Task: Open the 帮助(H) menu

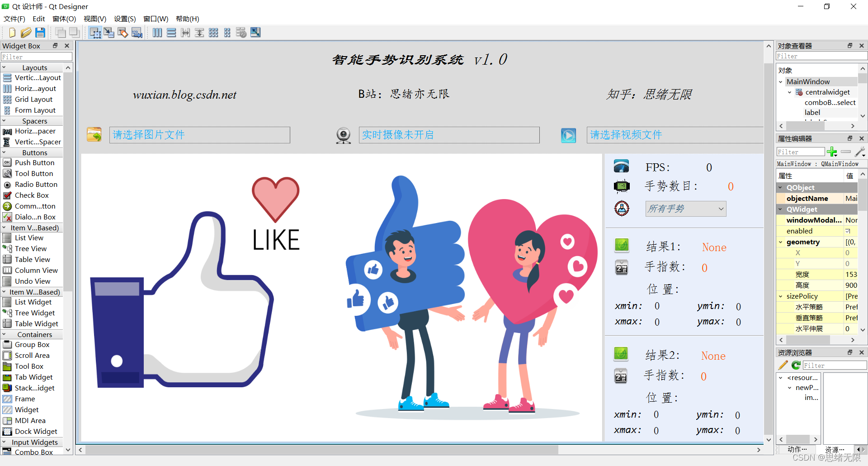Action: (188, 19)
